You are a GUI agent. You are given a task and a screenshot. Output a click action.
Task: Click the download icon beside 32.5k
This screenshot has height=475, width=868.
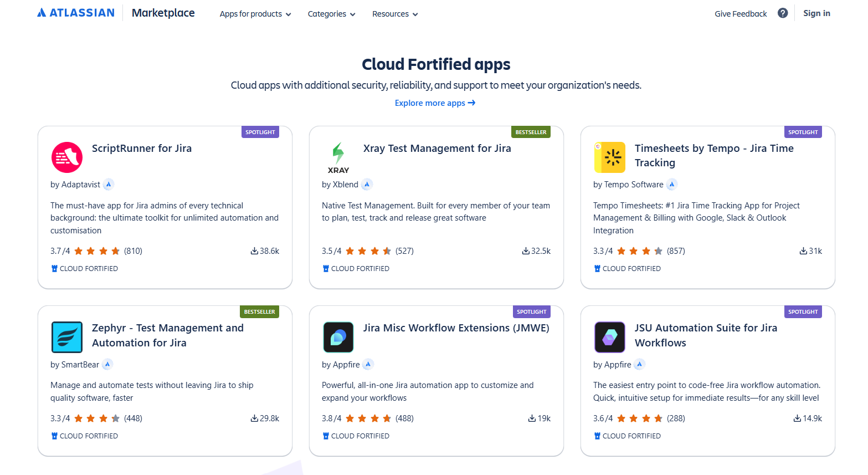(x=526, y=251)
